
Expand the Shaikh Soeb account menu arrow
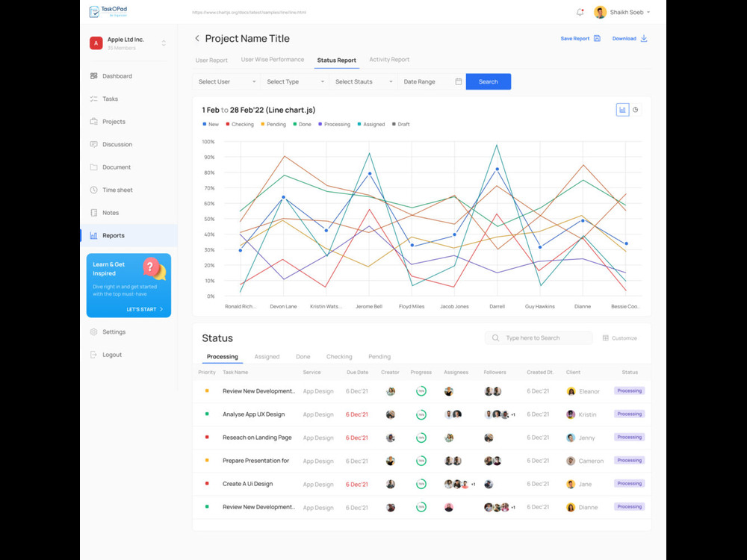click(648, 13)
